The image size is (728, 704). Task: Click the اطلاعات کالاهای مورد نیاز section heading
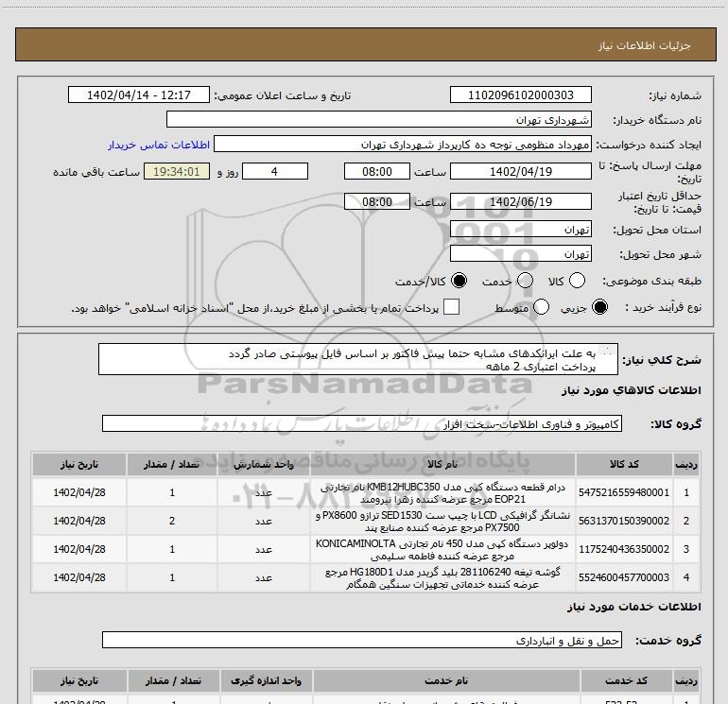click(x=632, y=390)
